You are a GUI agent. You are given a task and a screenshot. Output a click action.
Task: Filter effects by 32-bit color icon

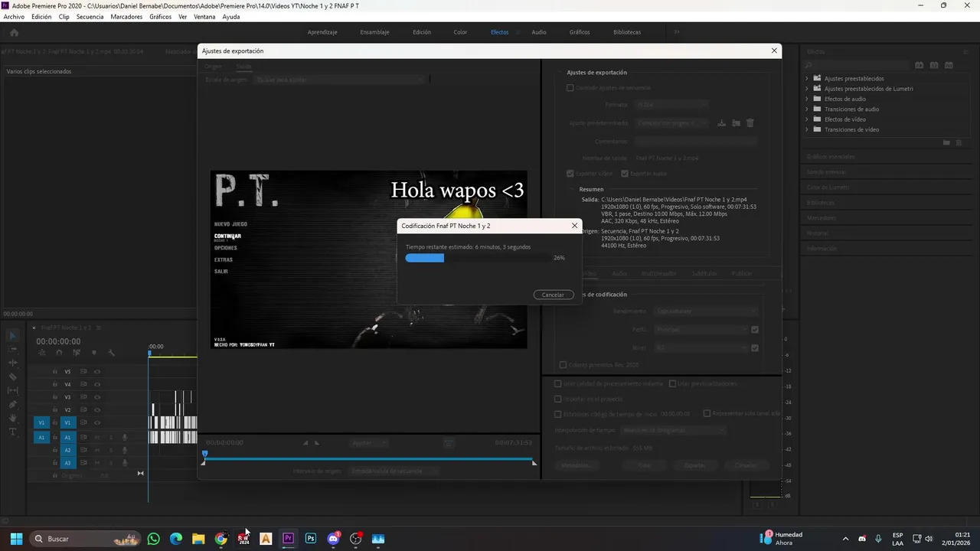(x=934, y=65)
